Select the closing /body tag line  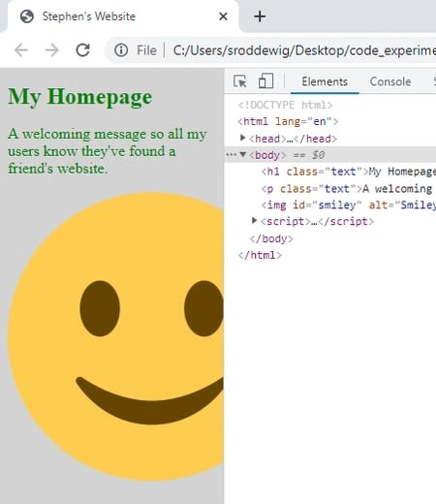[271, 238]
